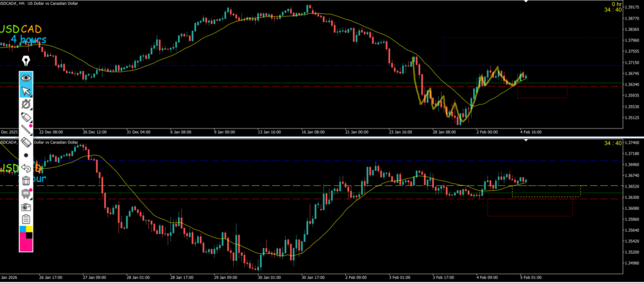Image resolution: width=644 pixels, height=284 pixels.
Task: Toggle the whiteboard easel icon
Action: (x=26, y=193)
